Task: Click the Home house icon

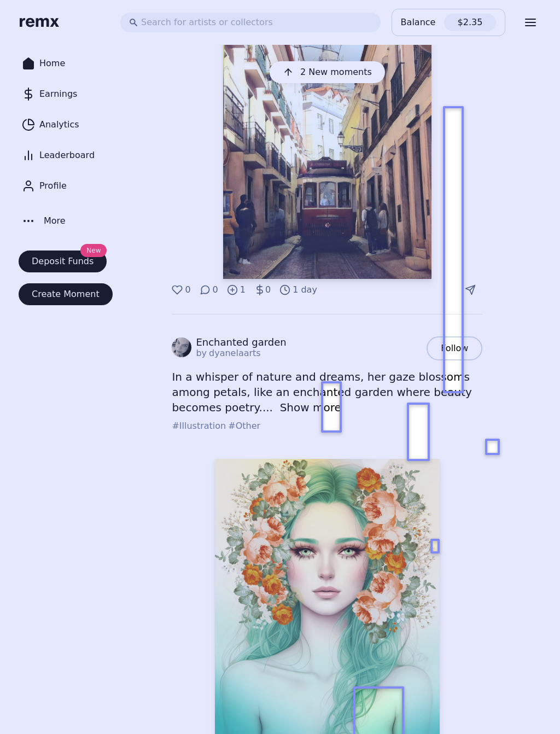Action: pyautogui.click(x=28, y=63)
